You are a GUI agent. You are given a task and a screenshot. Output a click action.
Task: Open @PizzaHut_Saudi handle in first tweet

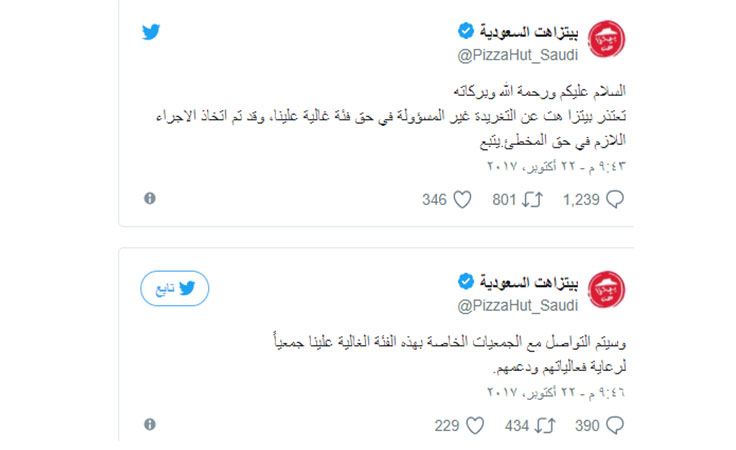(518, 55)
